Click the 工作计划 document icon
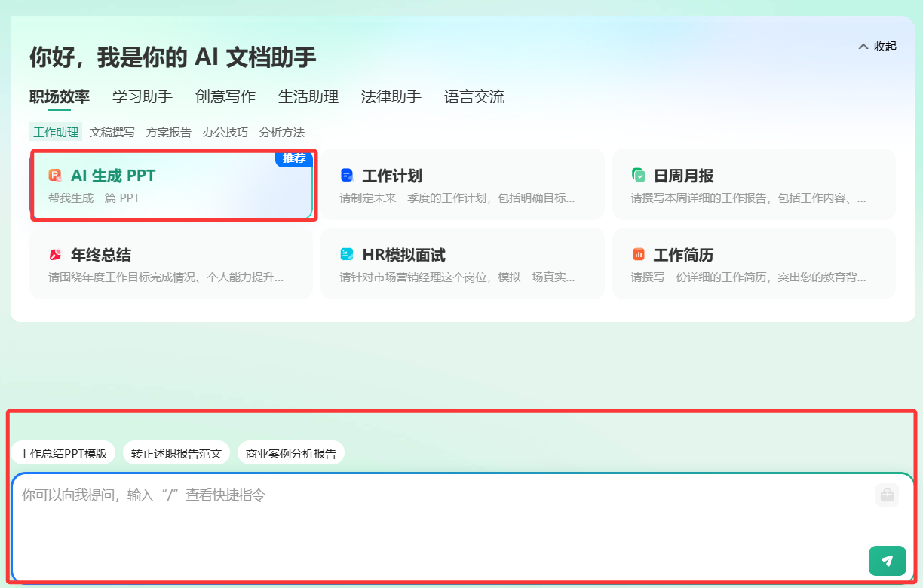The width and height of the screenshot is (923, 588). click(347, 176)
